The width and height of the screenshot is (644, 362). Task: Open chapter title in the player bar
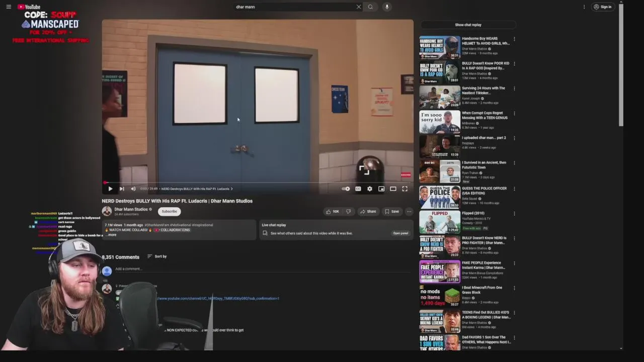tap(197, 189)
